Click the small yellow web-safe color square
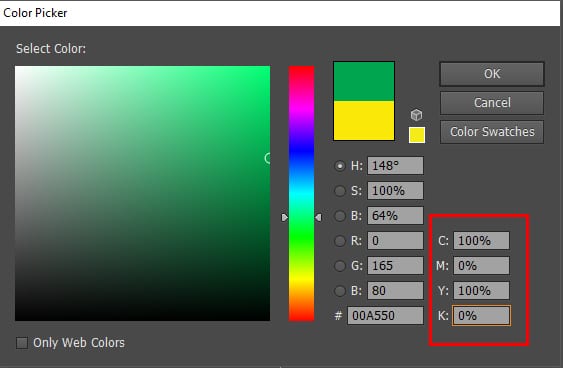Screen dimensions: 563x368 point(417,135)
